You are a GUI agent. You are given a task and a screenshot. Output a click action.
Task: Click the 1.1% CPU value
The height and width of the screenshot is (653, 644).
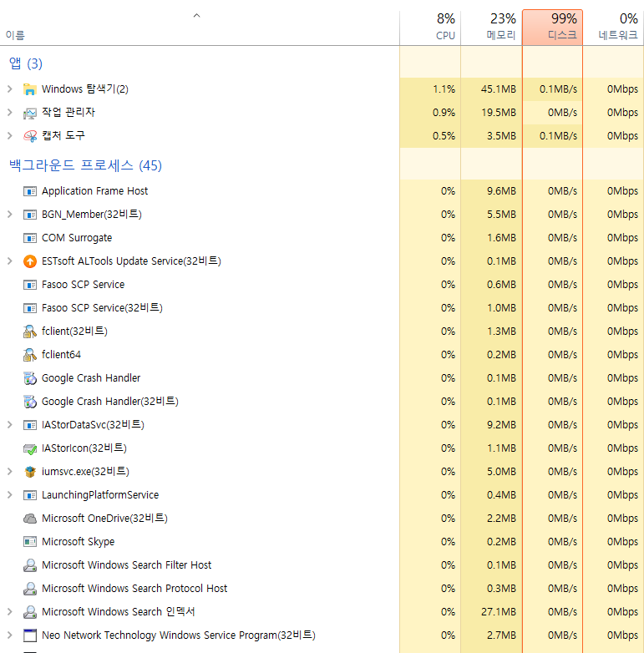(x=444, y=89)
